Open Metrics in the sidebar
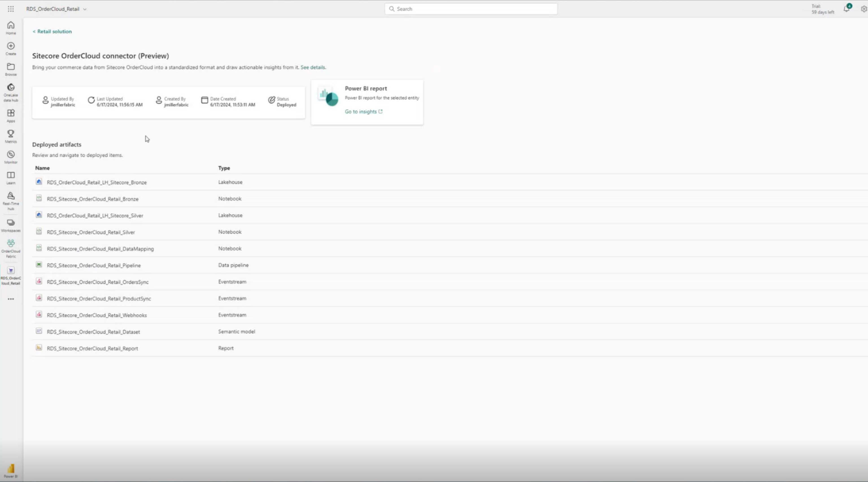The image size is (868, 482). pyautogui.click(x=11, y=136)
